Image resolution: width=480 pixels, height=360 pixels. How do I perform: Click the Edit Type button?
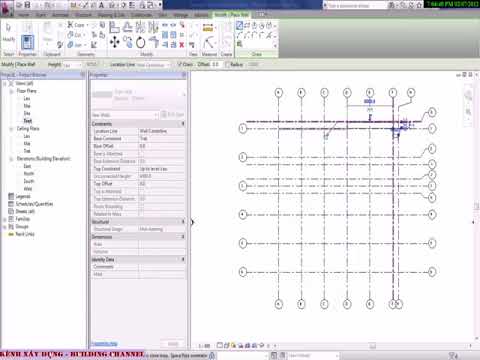[x=173, y=115]
